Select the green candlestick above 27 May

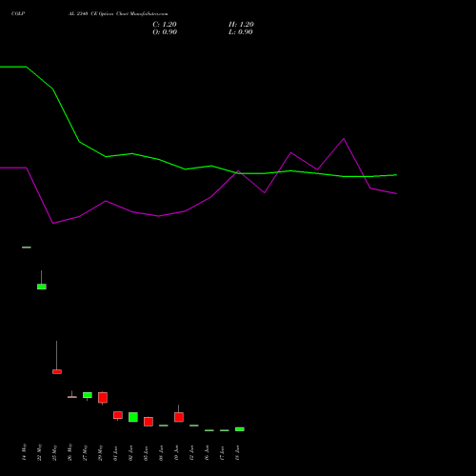click(88, 395)
